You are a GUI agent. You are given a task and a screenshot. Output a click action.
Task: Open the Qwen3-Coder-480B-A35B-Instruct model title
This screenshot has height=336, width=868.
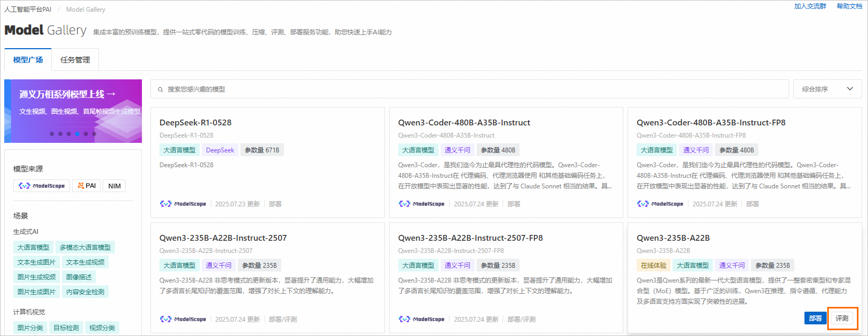point(464,122)
